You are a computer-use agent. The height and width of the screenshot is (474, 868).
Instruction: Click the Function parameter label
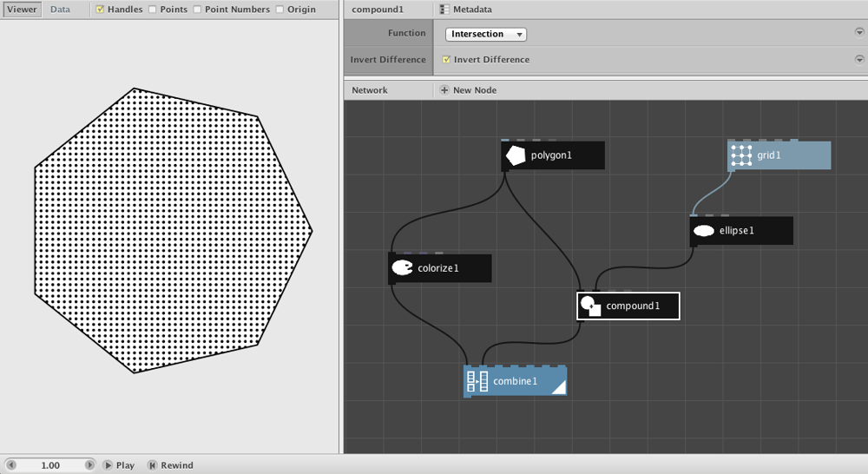pos(406,33)
